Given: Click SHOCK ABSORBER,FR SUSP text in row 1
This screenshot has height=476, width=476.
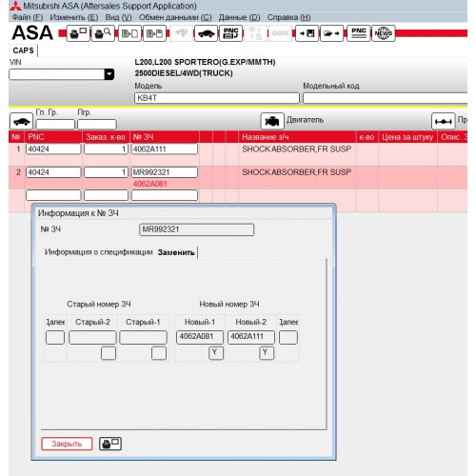Looking at the screenshot, I should (x=297, y=149).
